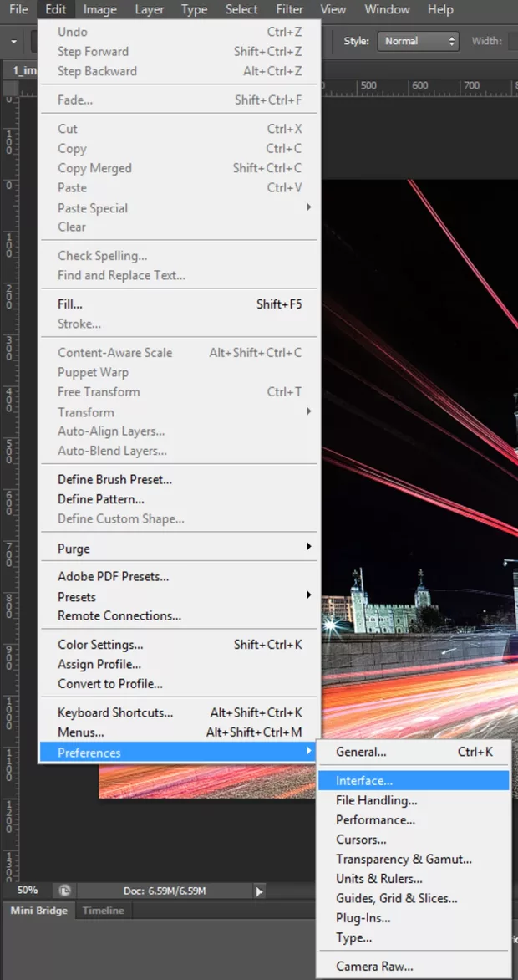Click the zoom percentage field showing 50%
Screen dimensions: 518x980
click(x=28, y=891)
